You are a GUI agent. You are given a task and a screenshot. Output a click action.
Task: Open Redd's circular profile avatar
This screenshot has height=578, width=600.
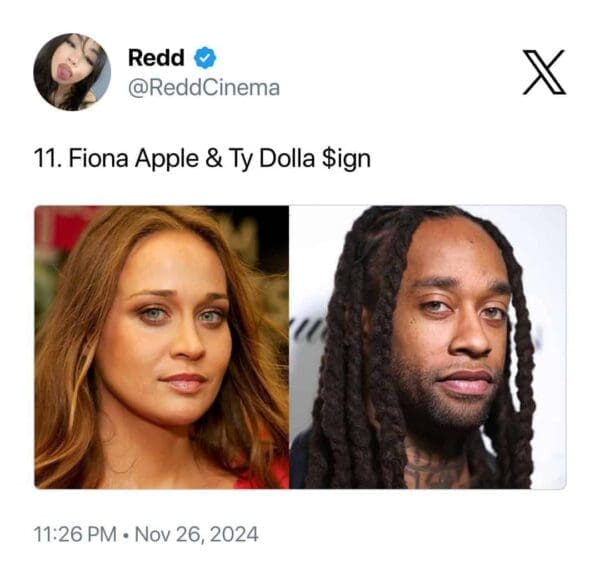pyautogui.click(x=72, y=72)
